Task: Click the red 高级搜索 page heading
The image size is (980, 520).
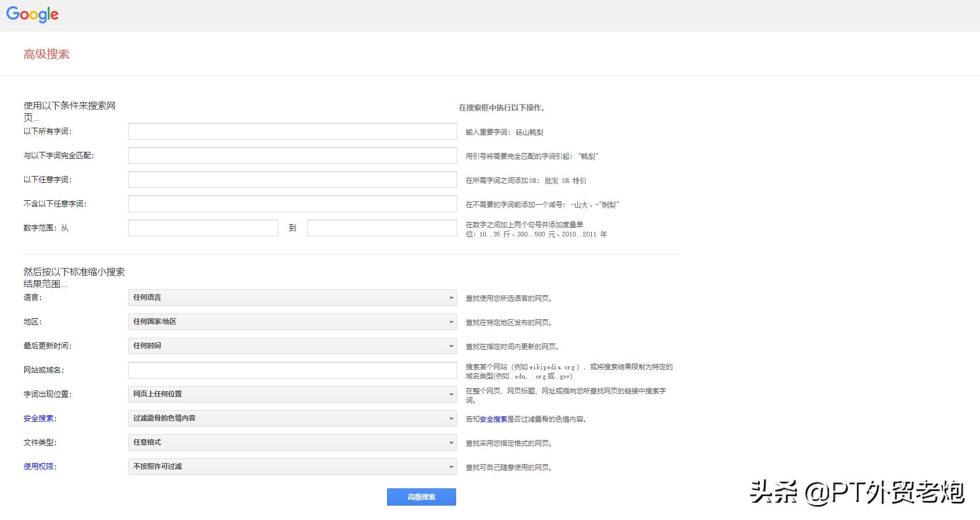Action: click(x=47, y=54)
